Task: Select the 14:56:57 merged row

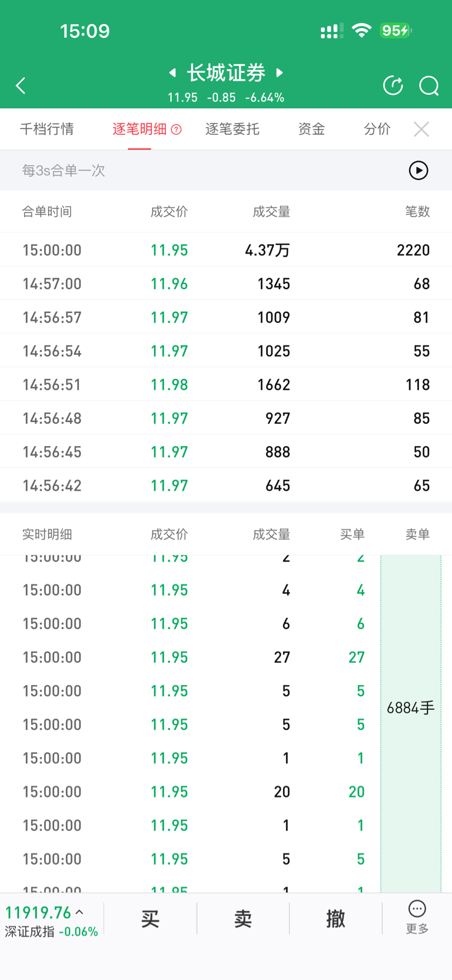Action: point(226,317)
